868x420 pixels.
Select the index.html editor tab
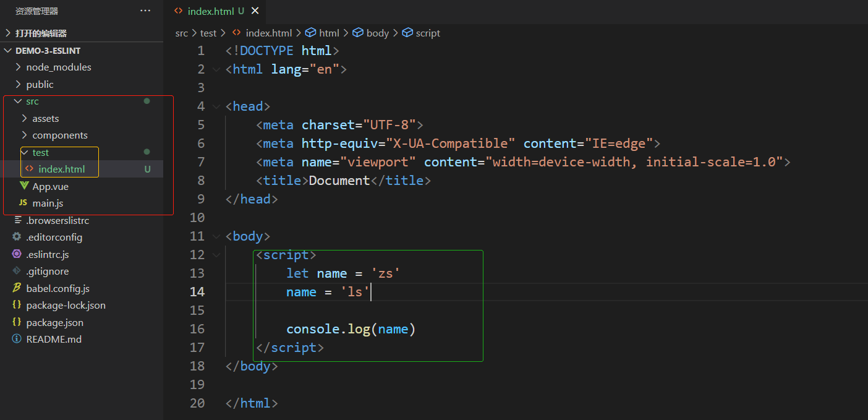215,11
